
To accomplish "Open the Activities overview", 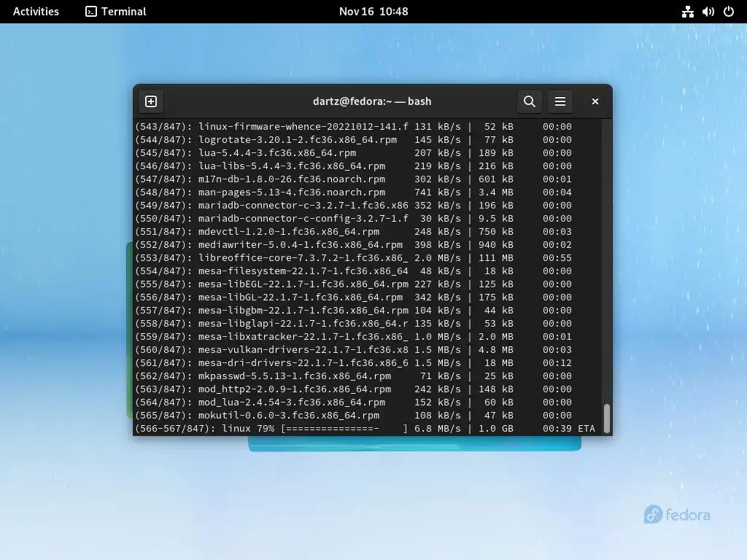I will [x=36, y=12].
